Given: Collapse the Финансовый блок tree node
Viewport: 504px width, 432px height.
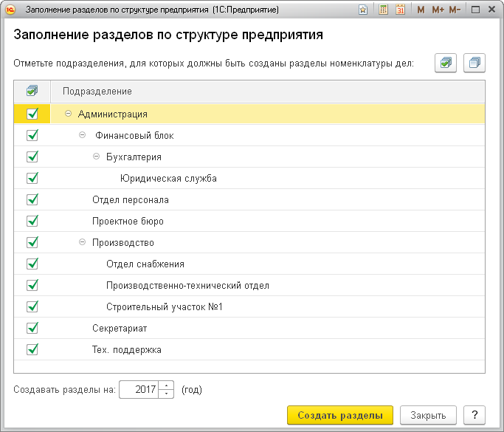Looking at the screenshot, I should [83, 135].
